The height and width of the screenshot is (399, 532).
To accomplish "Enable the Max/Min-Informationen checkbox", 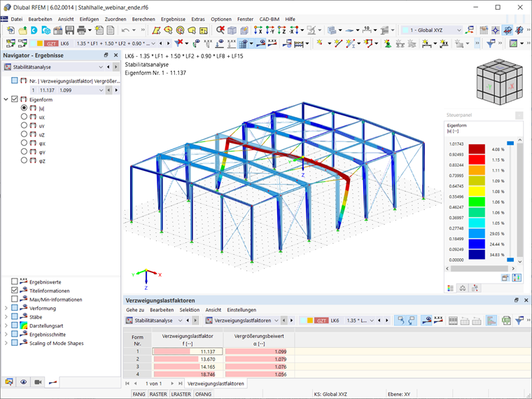I will pos(14,300).
